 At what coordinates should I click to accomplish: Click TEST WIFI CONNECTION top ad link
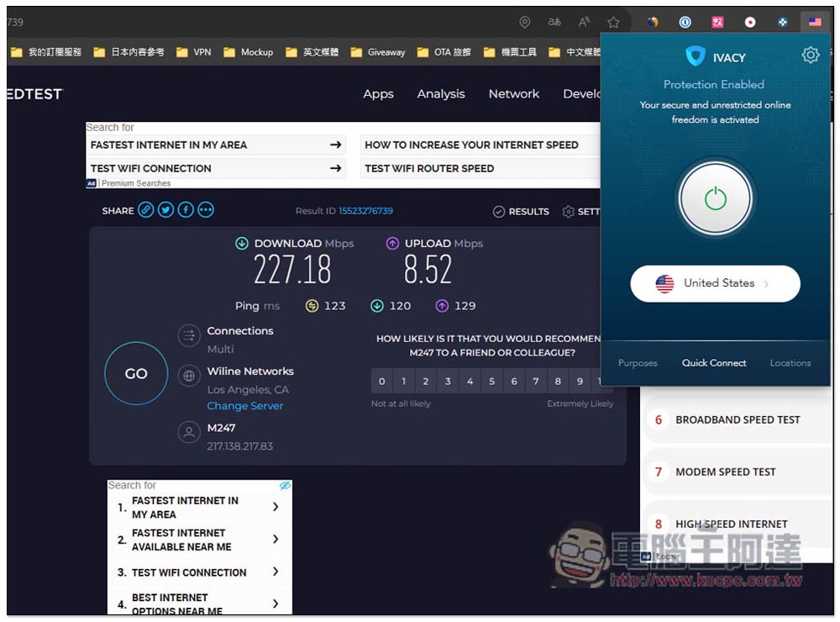pos(216,168)
